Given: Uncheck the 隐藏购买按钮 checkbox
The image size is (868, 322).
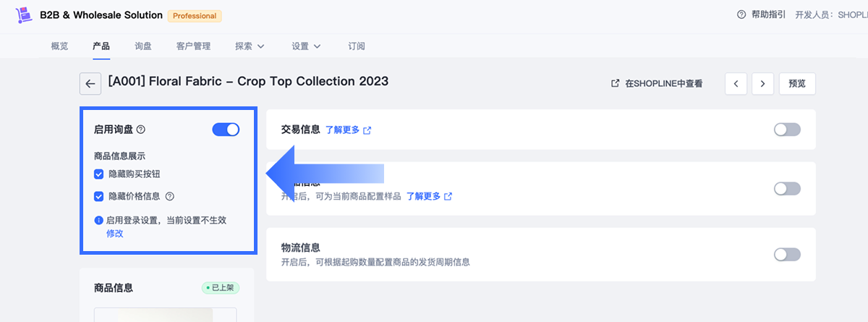Looking at the screenshot, I should 98,174.
